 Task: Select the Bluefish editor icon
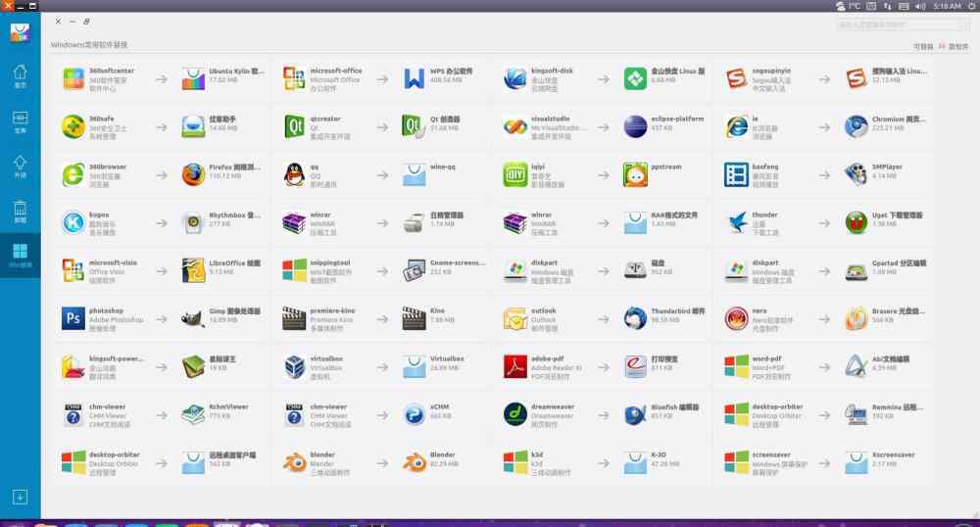[x=635, y=415]
